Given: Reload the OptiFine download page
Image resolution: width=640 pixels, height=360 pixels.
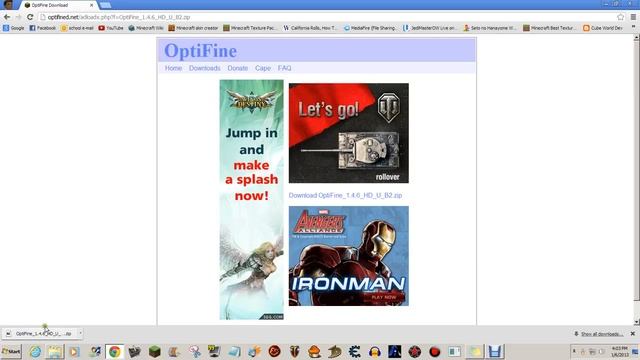Looking at the screenshot, I should [x=30, y=17].
